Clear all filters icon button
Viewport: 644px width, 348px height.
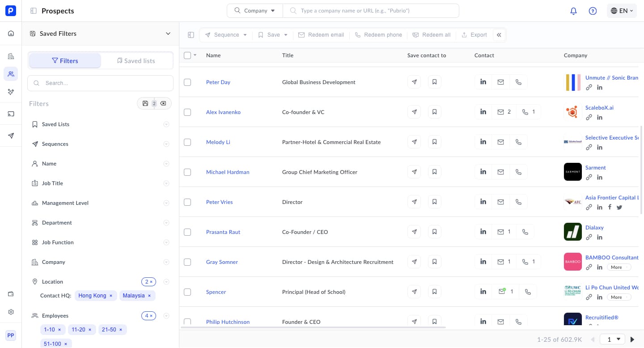[x=163, y=103]
